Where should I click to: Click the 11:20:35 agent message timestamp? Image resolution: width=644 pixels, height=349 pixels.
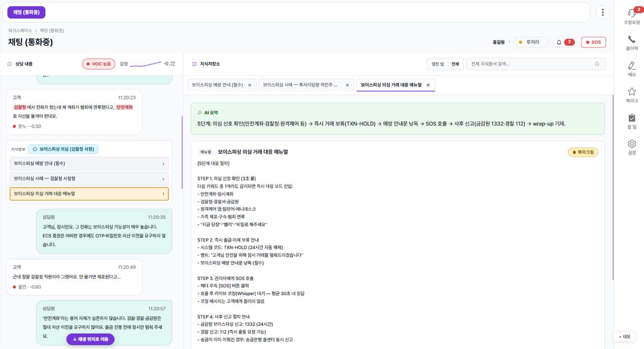[x=157, y=217]
